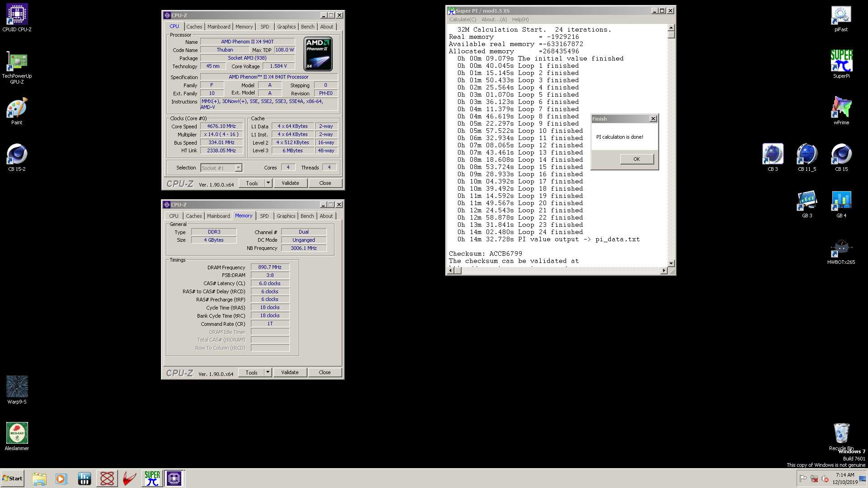Open the TechPowerUp GPU-Z desktop icon
Screen dimensions: 868x488
[x=17, y=67]
